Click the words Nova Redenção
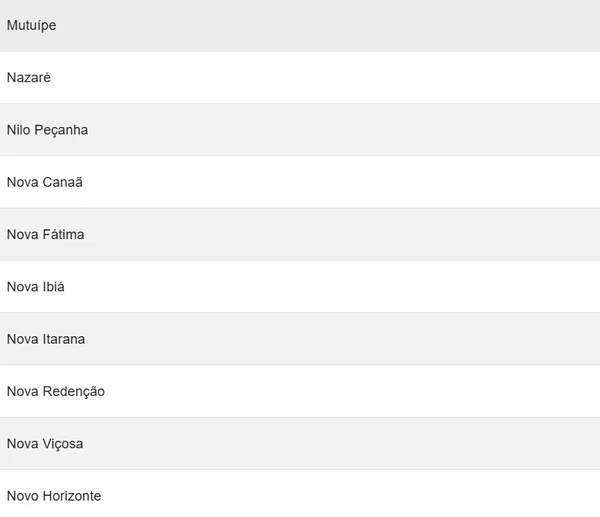The height and width of the screenshot is (517, 600). 55,391
